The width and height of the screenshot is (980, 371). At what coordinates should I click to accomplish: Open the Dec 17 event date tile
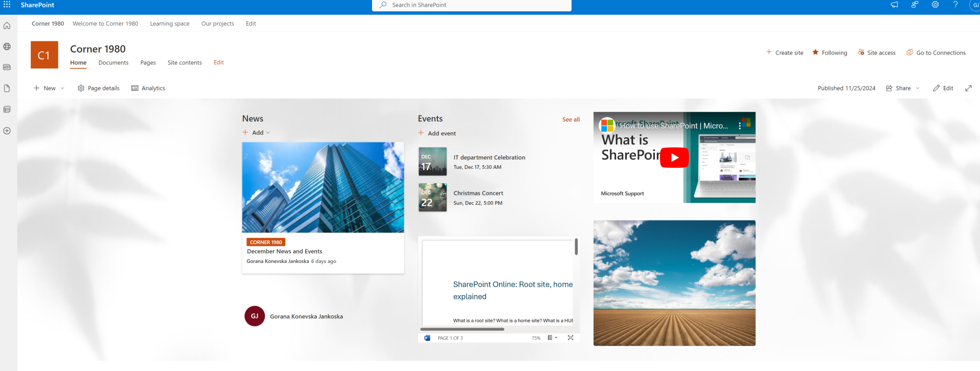coord(432,162)
